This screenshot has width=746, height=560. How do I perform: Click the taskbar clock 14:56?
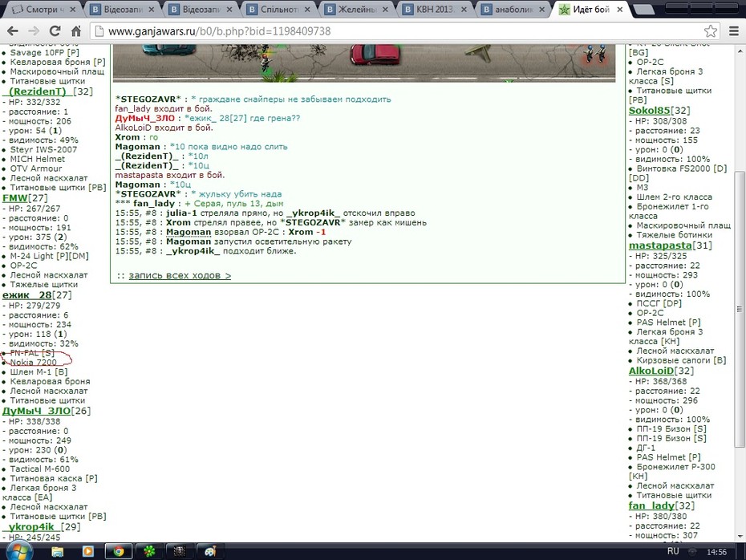(x=716, y=552)
